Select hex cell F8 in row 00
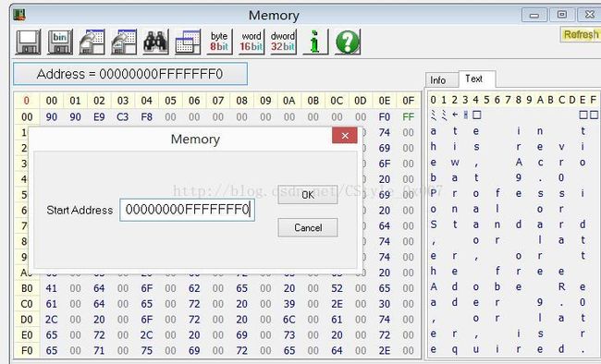601x364 pixels. tap(146, 116)
